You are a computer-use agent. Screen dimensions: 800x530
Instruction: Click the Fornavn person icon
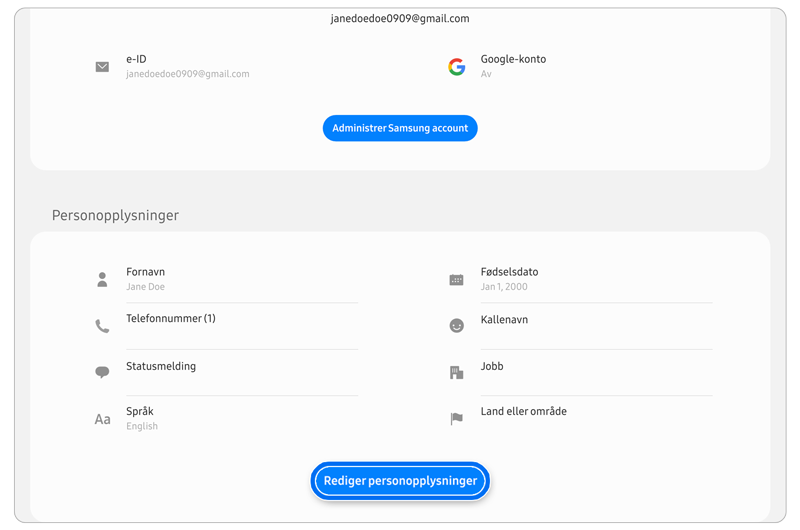(x=102, y=280)
